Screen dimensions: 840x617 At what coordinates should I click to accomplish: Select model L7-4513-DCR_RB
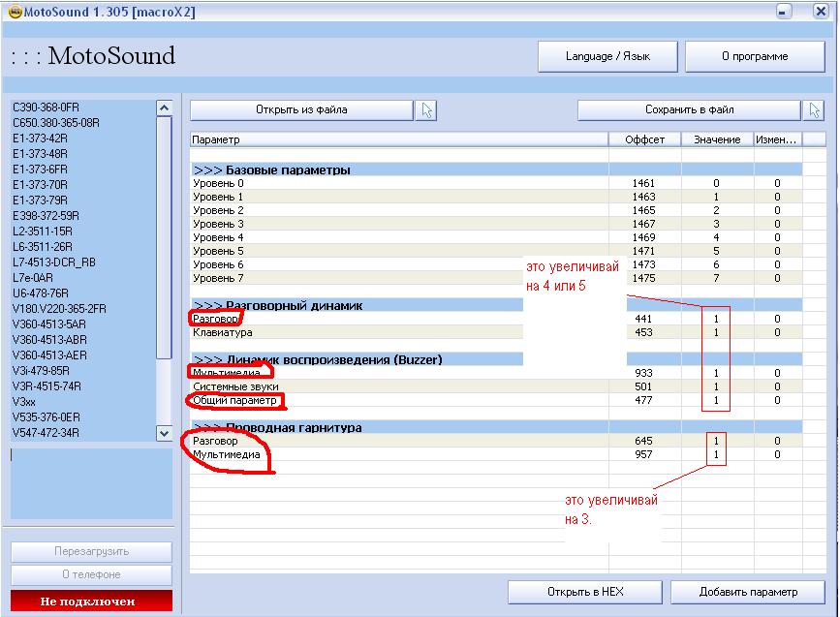pos(54,262)
